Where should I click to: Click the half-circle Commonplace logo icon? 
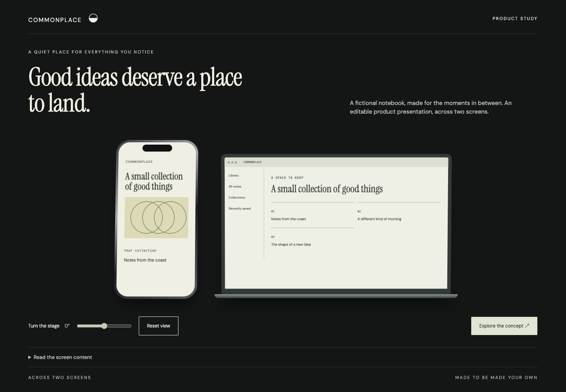click(93, 18)
